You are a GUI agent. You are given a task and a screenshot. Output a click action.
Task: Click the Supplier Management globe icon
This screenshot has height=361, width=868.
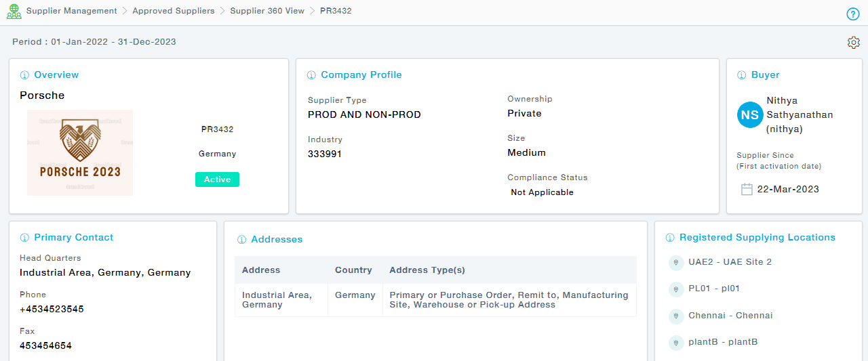pyautogui.click(x=14, y=12)
